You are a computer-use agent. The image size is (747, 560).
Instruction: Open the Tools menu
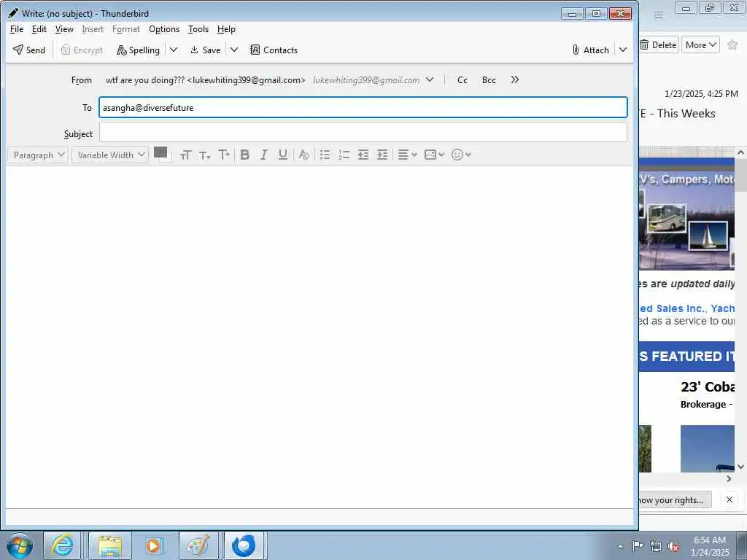click(198, 29)
